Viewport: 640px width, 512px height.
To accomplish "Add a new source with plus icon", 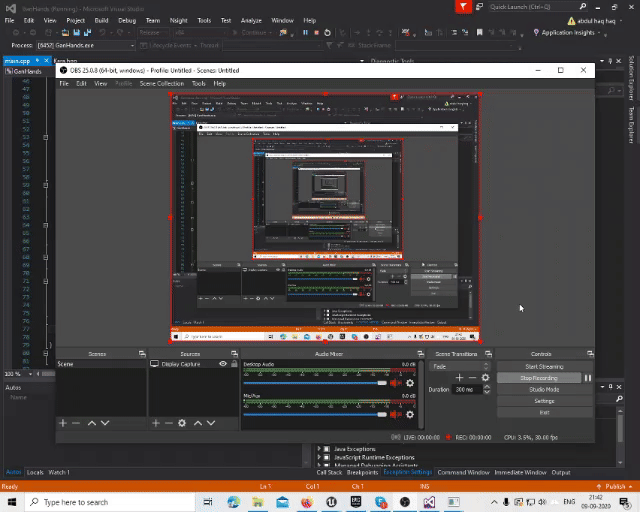I will pyautogui.click(x=155, y=423).
